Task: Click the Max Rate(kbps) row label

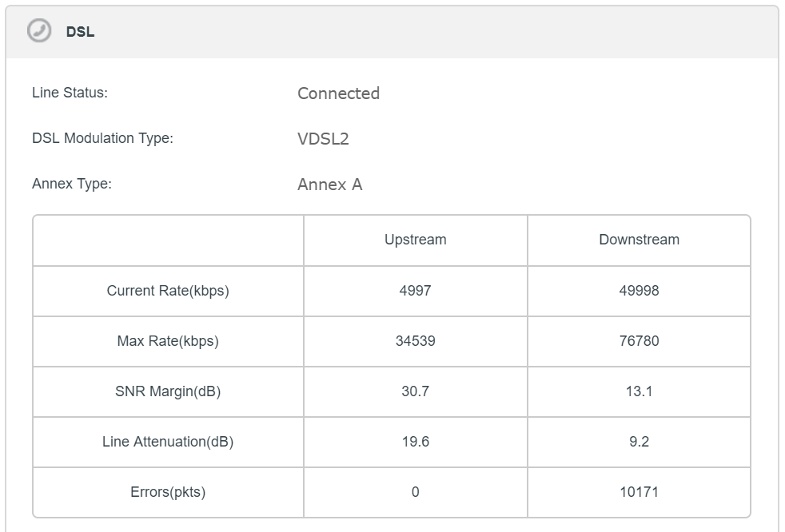Action: click(168, 341)
